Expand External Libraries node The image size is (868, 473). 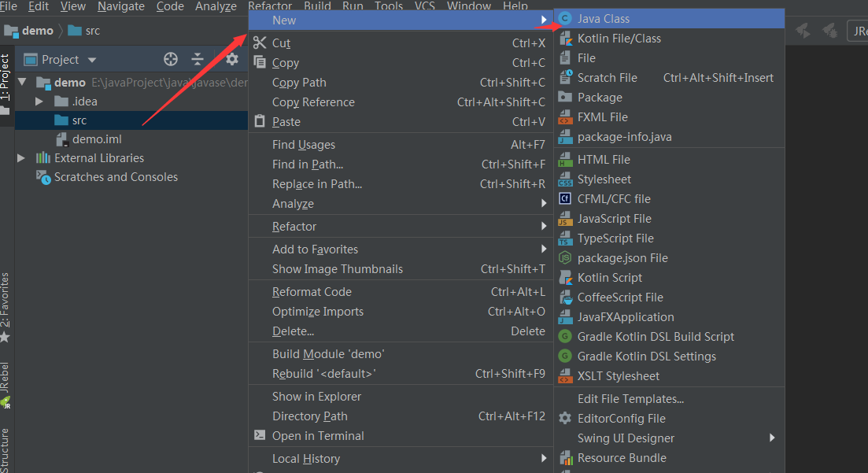click(21, 158)
